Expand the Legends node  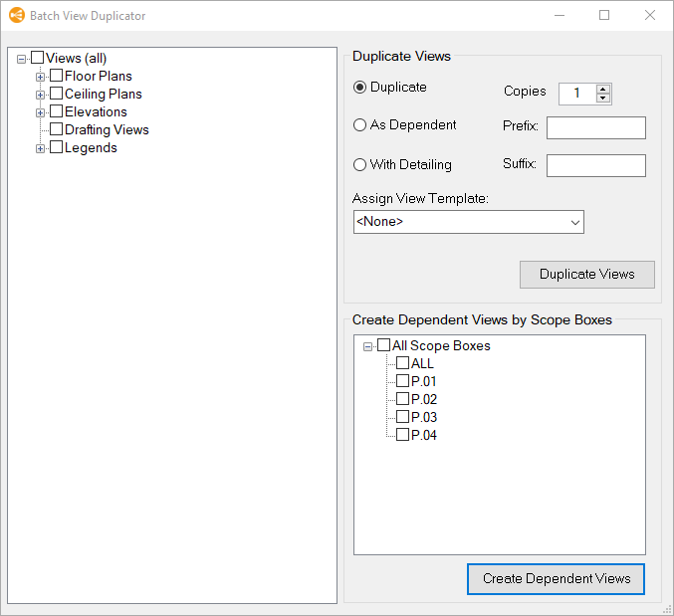[x=40, y=148]
